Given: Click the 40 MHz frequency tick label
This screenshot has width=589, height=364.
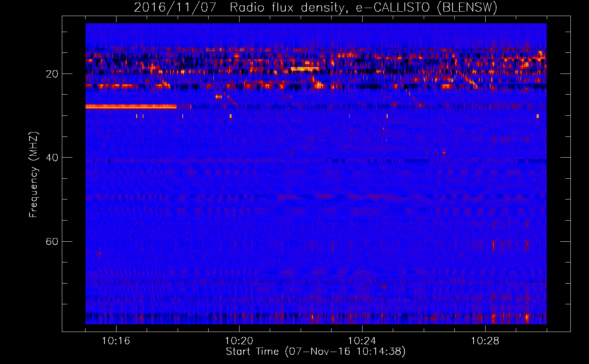Looking at the screenshot, I should point(52,158).
